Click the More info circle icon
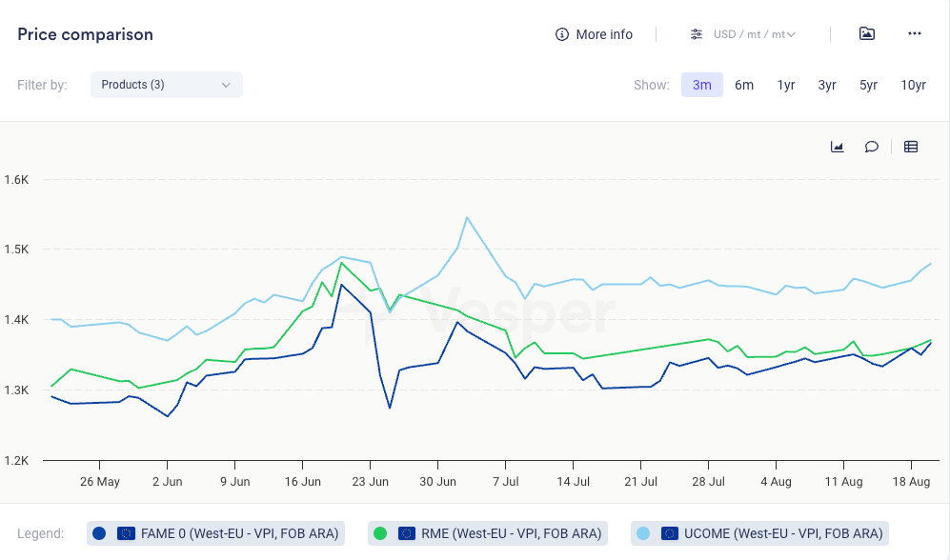The image size is (950, 560). coord(562,34)
